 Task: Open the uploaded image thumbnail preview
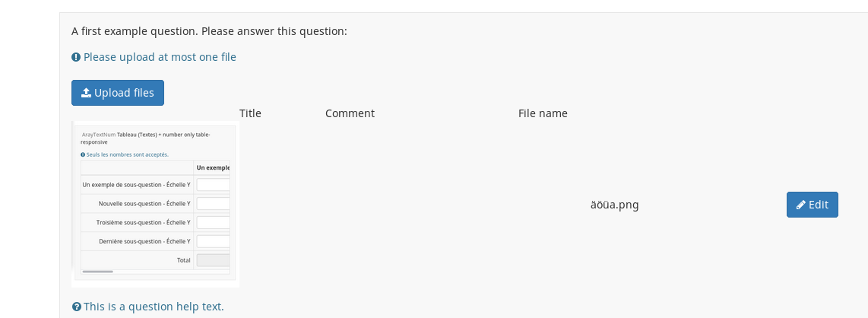pos(155,203)
